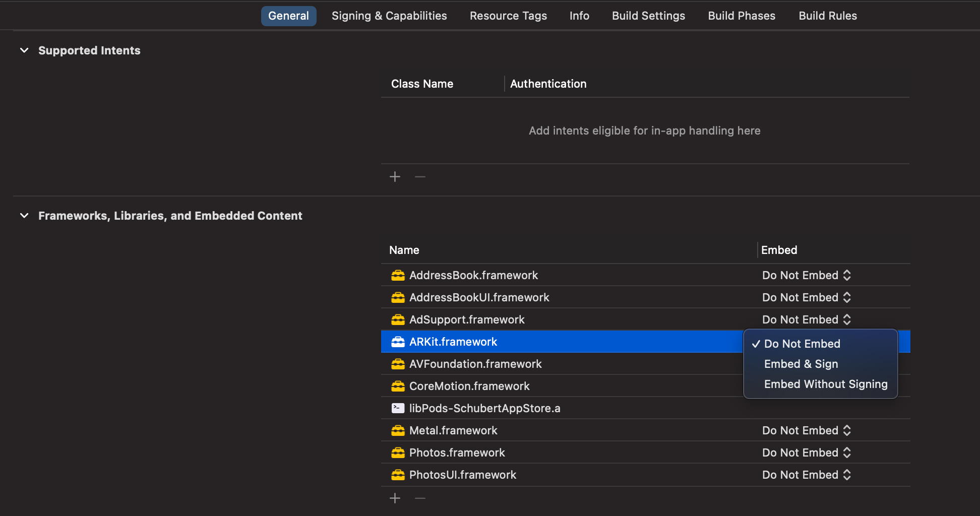
Task: Click the PhotosUI.framework toolbox icon
Action: 398,475
